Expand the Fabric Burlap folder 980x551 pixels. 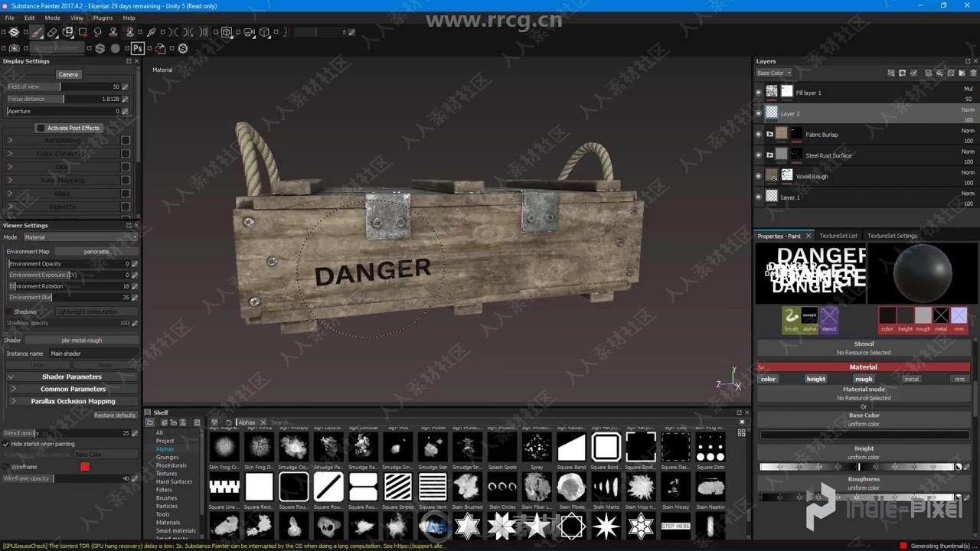[x=770, y=134]
